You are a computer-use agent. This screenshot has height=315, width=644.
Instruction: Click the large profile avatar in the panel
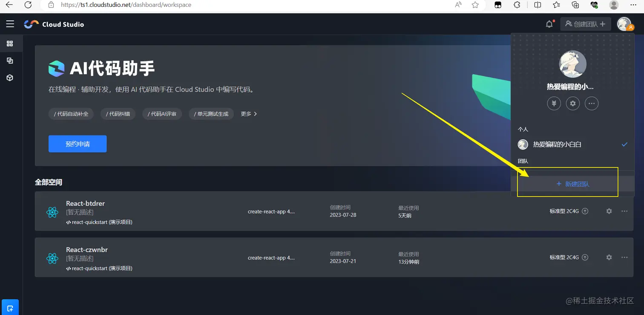pyautogui.click(x=572, y=64)
